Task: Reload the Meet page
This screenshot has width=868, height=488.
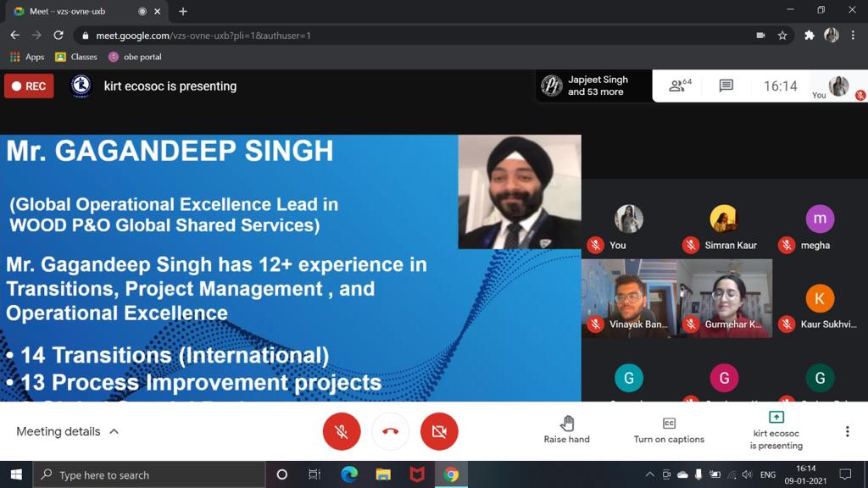Action: coord(58,36)
